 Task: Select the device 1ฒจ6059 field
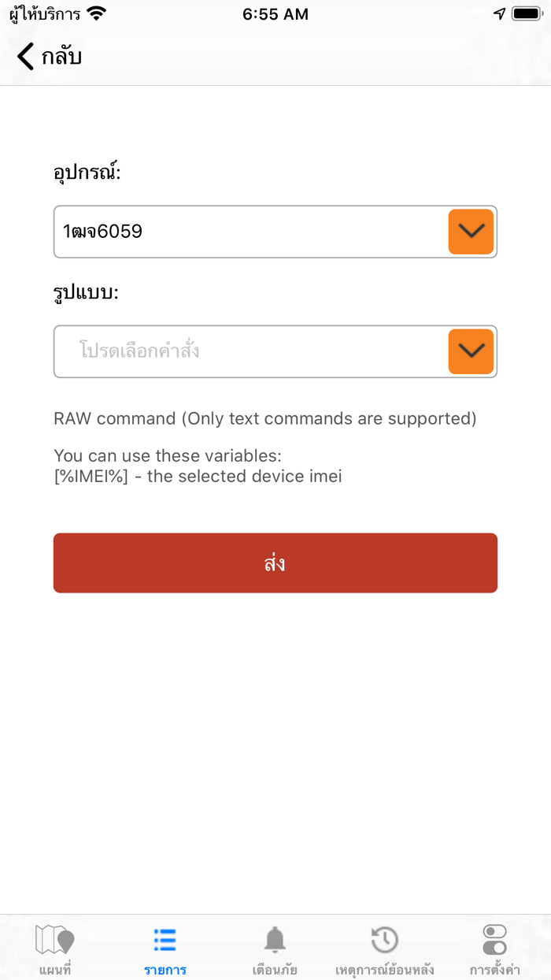pos(236,232)
